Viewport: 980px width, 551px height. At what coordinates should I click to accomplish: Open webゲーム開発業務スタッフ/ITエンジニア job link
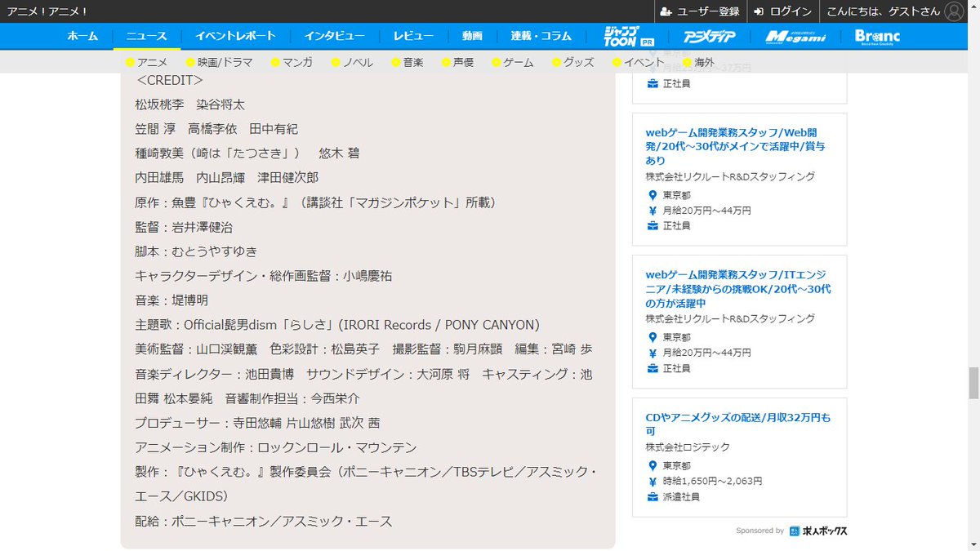click(738, 289)
